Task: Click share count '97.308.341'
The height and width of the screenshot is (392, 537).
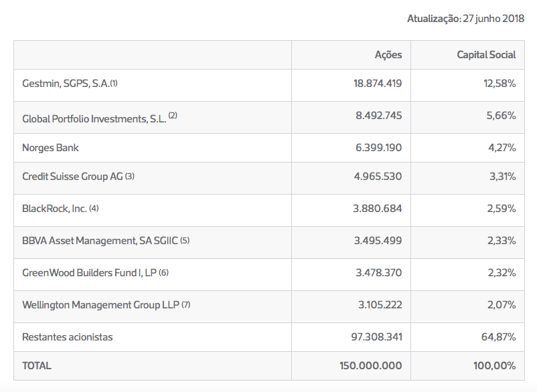Action: [376, 337]
